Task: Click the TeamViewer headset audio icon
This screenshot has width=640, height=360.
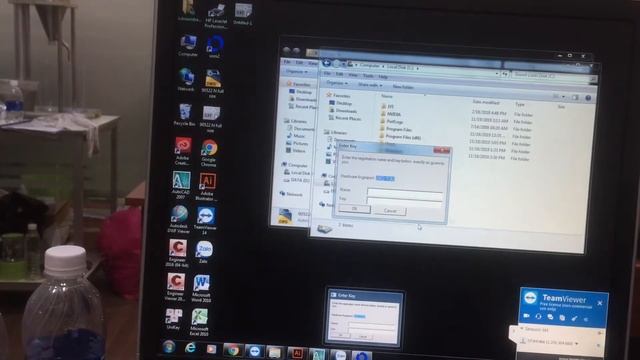Action: (x=538, y=316)
